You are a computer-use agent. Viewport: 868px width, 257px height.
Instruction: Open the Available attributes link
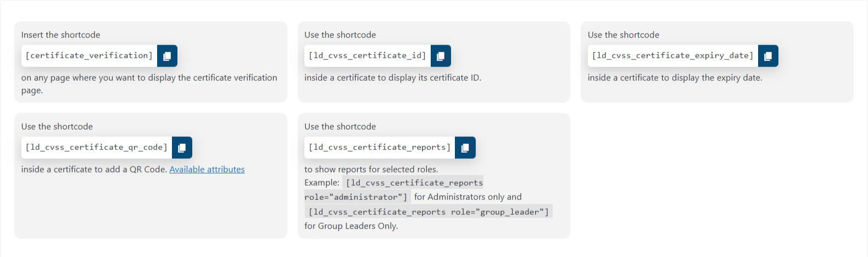tap(207, 170)
